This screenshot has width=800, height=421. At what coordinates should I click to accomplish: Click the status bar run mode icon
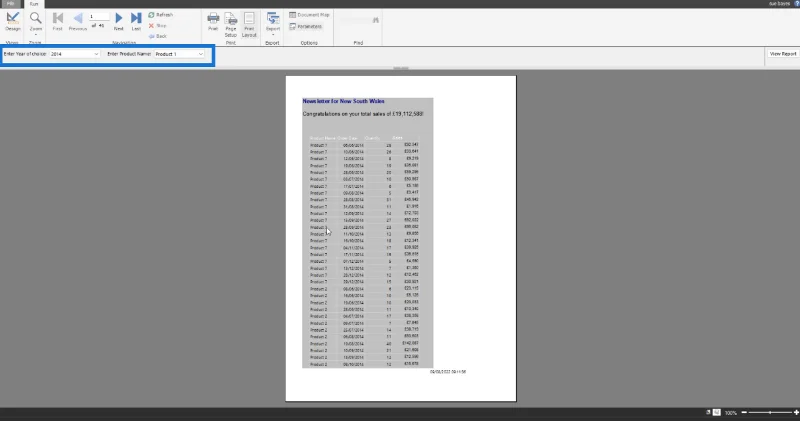pos(716,412)
